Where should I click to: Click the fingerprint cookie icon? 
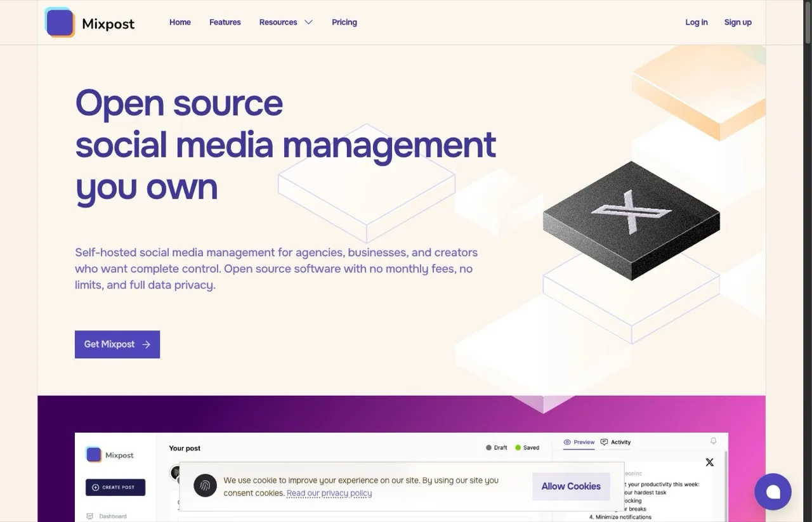tap(205, 486)
